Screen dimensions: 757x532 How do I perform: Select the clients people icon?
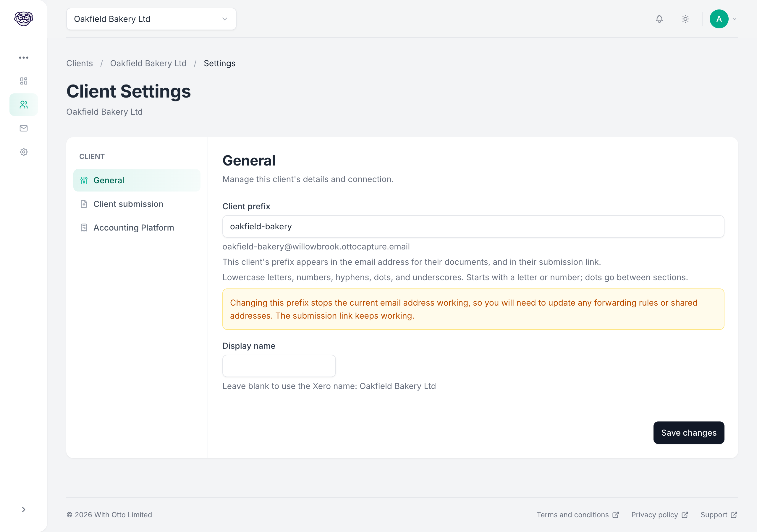[23, 105]
